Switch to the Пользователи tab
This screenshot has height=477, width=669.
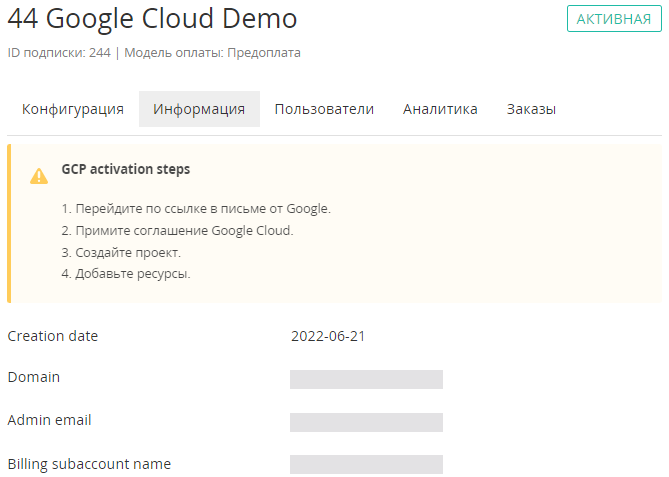tap(324, 109)
